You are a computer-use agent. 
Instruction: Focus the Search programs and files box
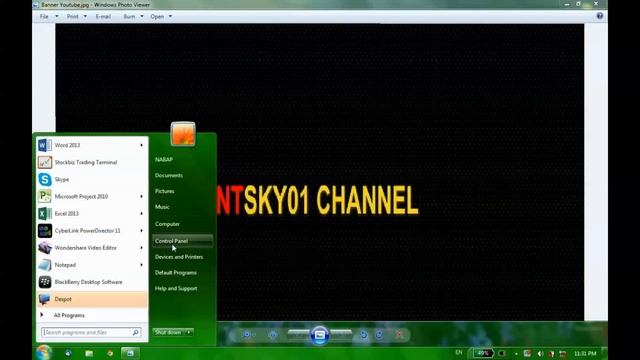91,333
